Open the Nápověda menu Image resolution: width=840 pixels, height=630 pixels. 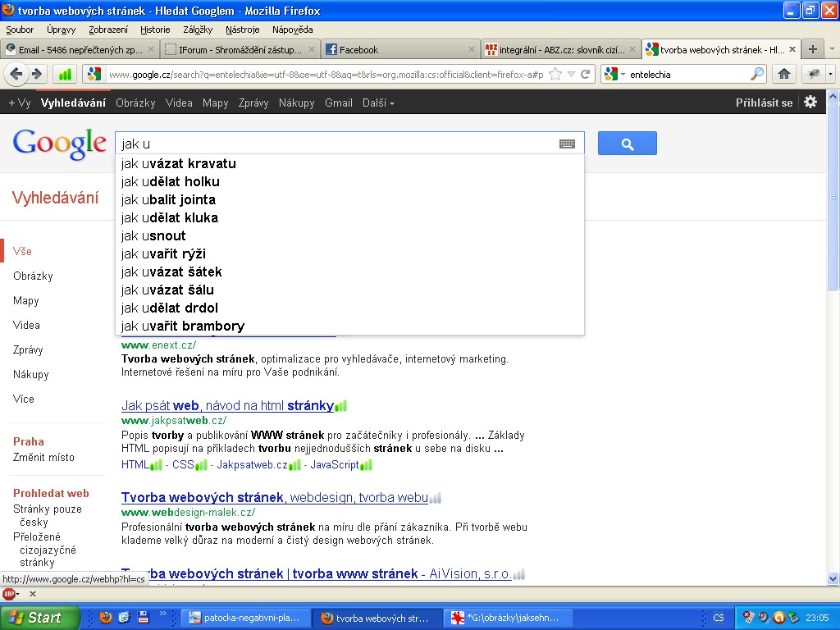293,30
